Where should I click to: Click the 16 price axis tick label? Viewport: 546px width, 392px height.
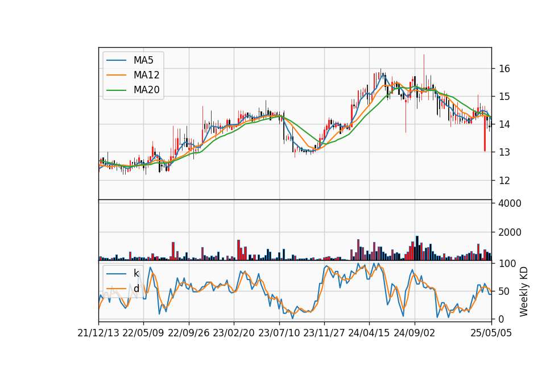pyautogui.click(x=504, y=69)
